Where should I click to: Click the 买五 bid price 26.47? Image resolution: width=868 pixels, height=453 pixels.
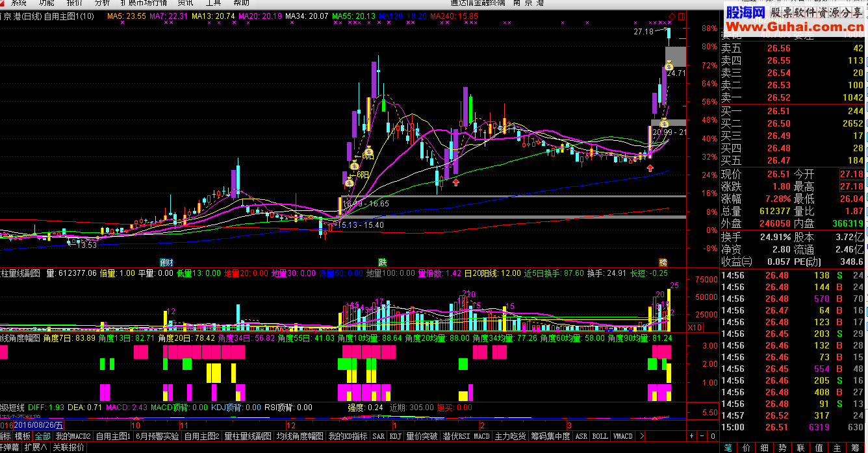pos(778,160)
